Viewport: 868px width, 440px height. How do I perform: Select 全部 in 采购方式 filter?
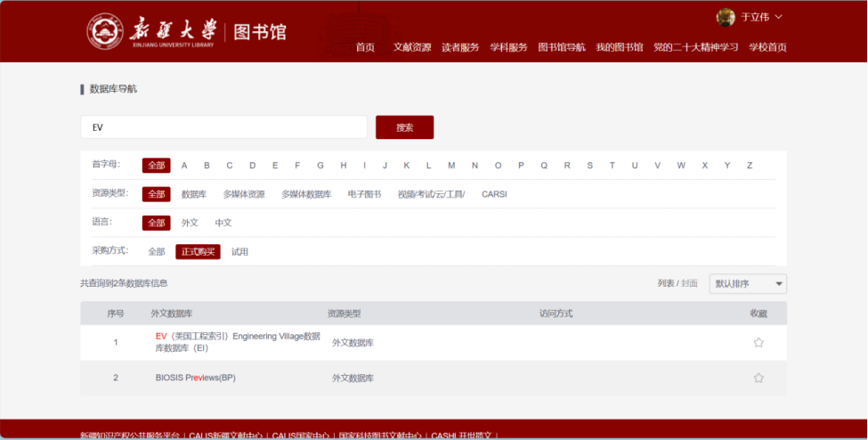(x=156, y=251)
